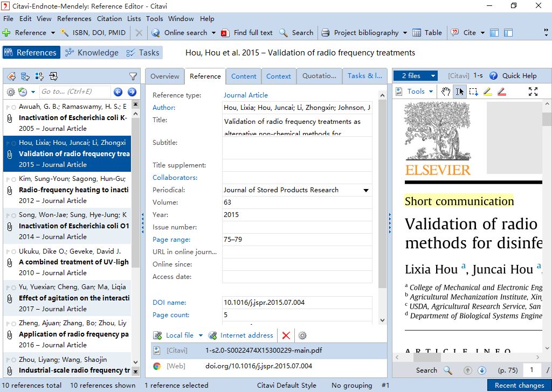Click the PDF zoom magnifier icon

click(x=448, y=370)
